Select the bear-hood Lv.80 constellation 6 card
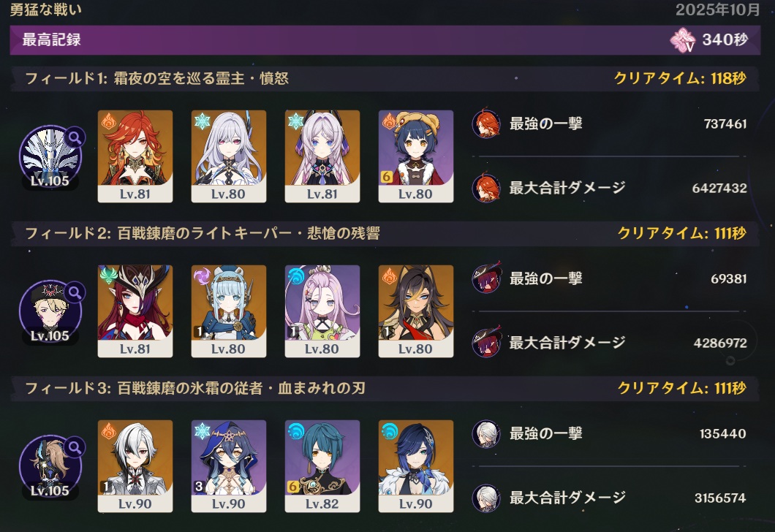The height and width of the screenshot is (532, 775). (x=416, y=156)
